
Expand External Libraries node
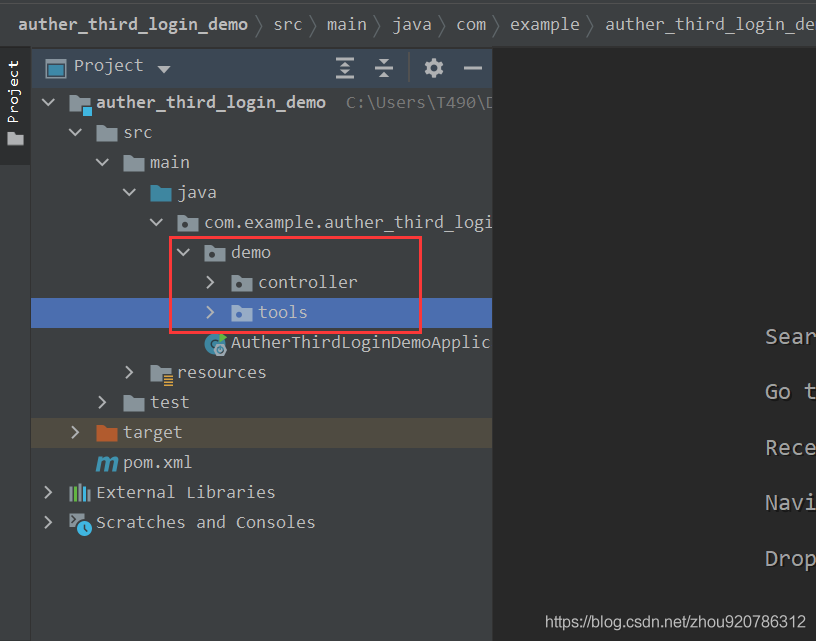click(x=48, y=493)
